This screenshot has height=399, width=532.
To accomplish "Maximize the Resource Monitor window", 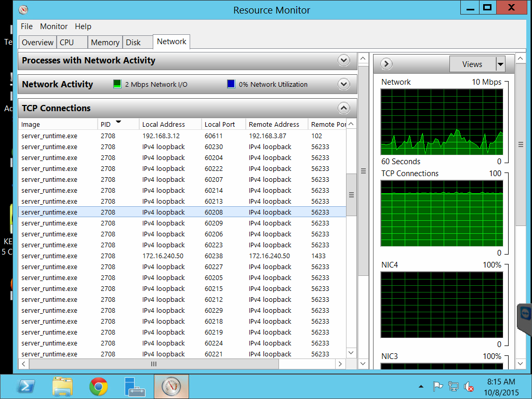I will click(487, 8).
